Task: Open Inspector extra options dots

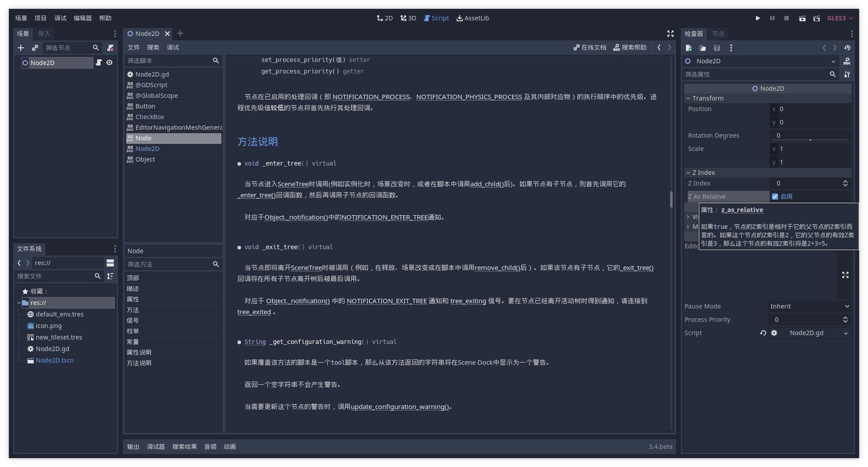Action: coord(731,48)
